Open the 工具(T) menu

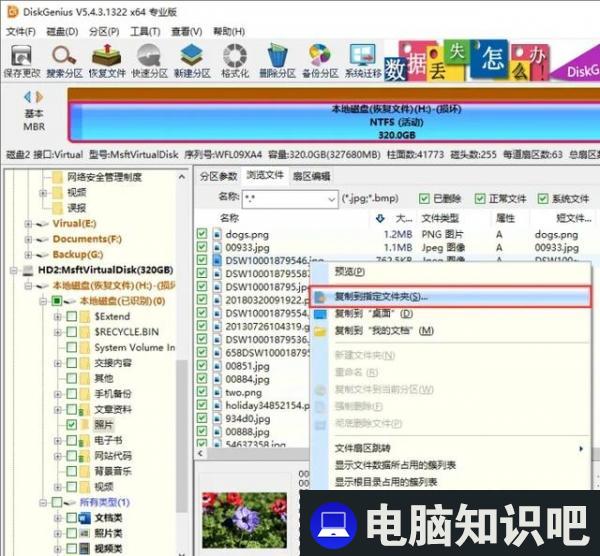[145, 32]
